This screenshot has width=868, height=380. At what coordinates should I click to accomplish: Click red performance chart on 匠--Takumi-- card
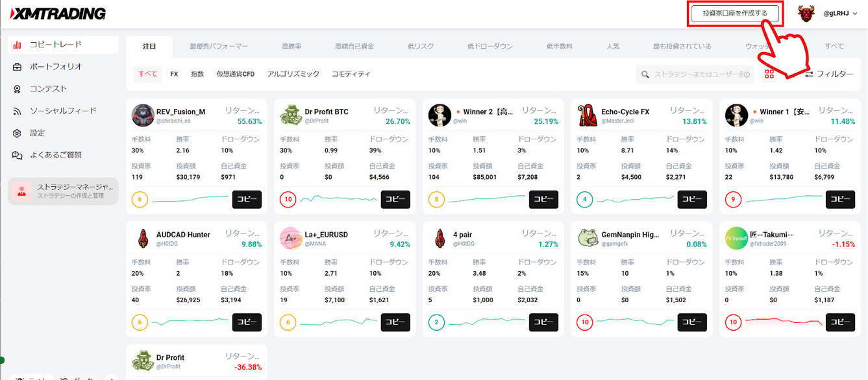[x=784, y=322]
